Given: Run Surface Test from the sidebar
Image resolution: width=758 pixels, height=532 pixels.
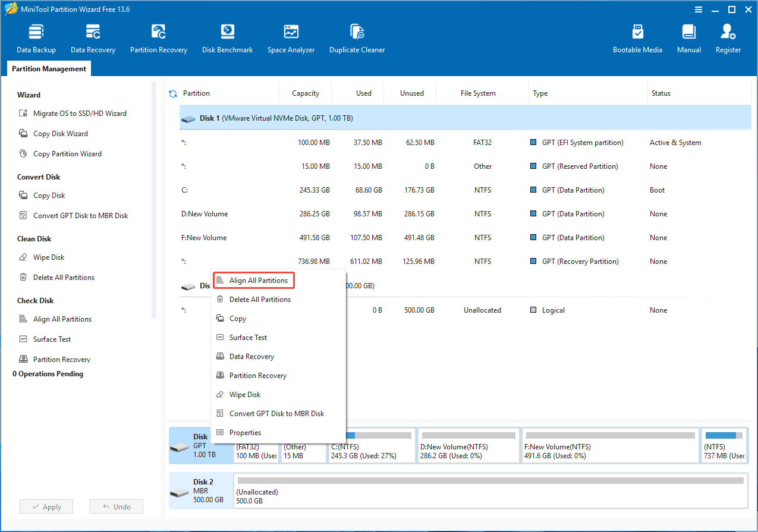Looking at the screenshot, I should [x=45, y=339].
